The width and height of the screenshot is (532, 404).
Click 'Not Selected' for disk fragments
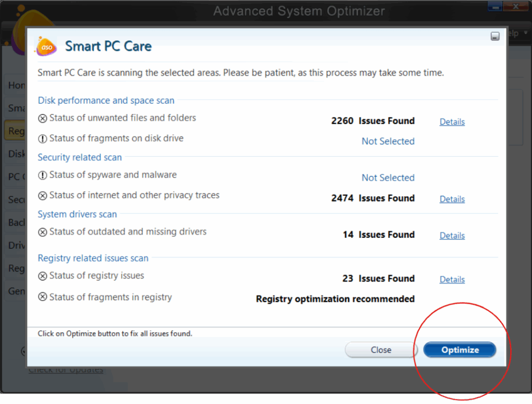(x=388, y=141)
